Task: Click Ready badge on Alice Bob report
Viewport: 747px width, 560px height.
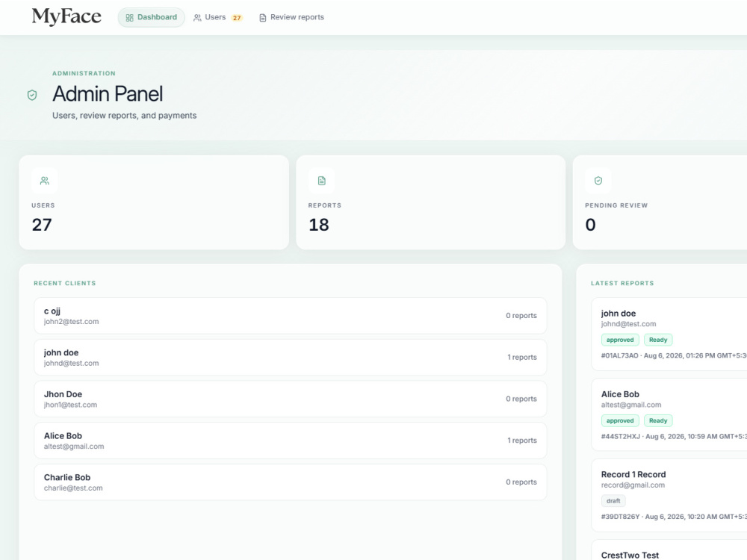Action: [658, 421]
